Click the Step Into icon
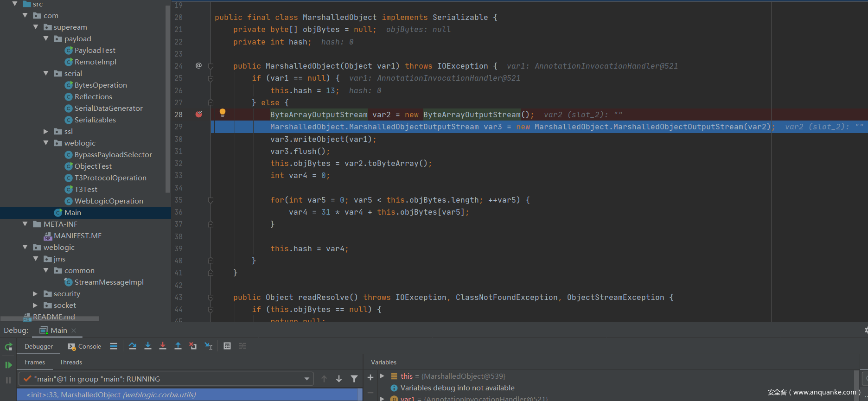The width and height of the screenshot is (868, 401). [148, 346]
